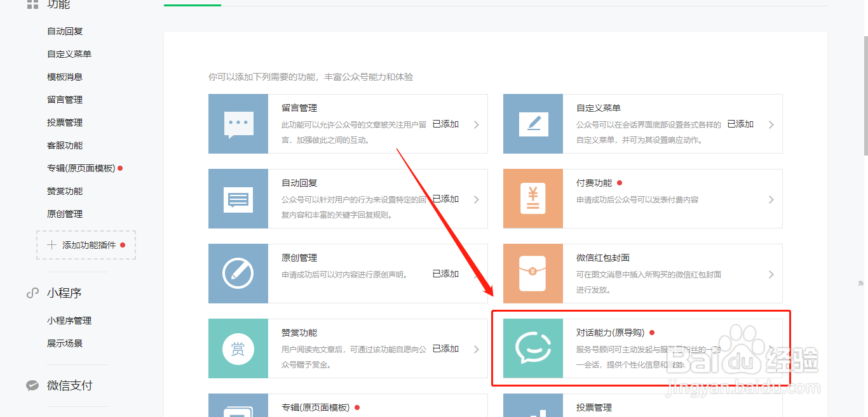Click 已添加 status on 赞赏功能 card

445,348
